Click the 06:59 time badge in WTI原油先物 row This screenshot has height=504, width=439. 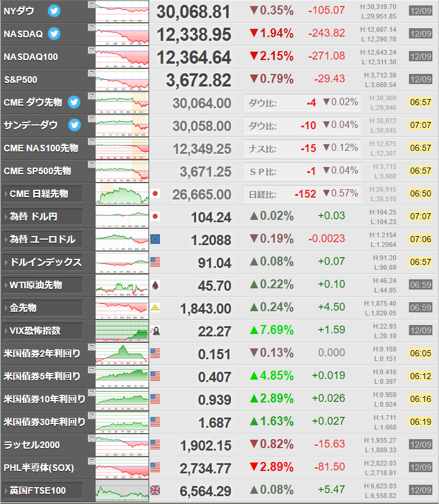coord(420,285)
